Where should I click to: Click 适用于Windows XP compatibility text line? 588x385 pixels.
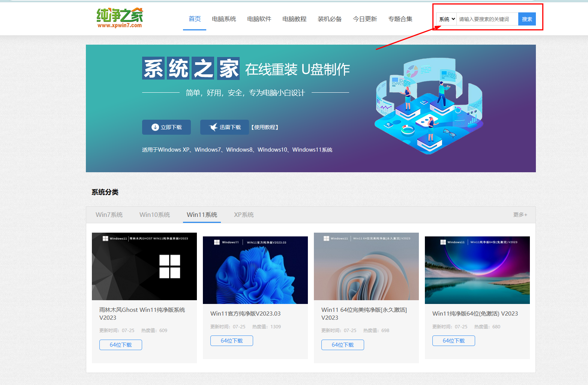point(237,150)
